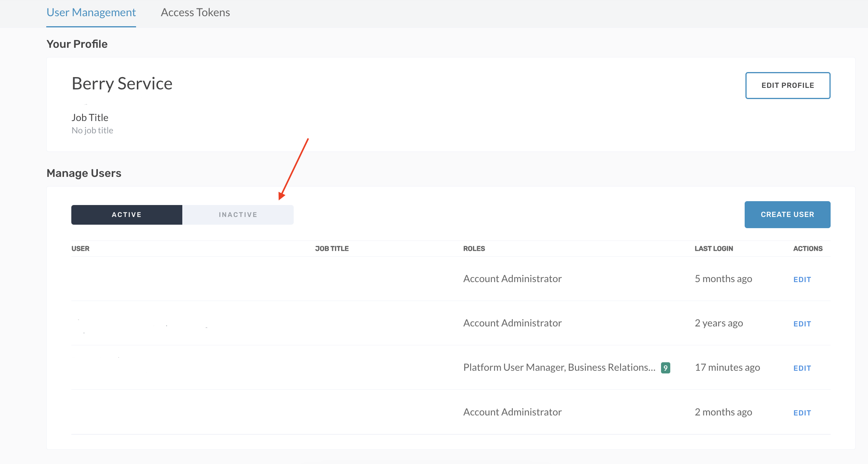The image size is (868, 464).
Task: Click the Actions column header
Action: point(807,248)
